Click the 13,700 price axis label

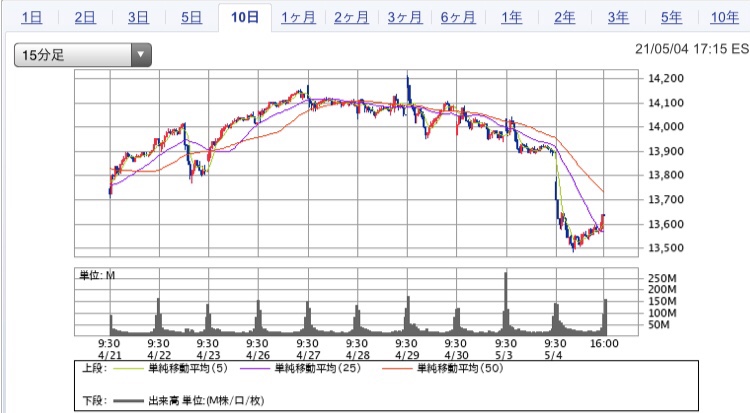click(x=666, y=199)
